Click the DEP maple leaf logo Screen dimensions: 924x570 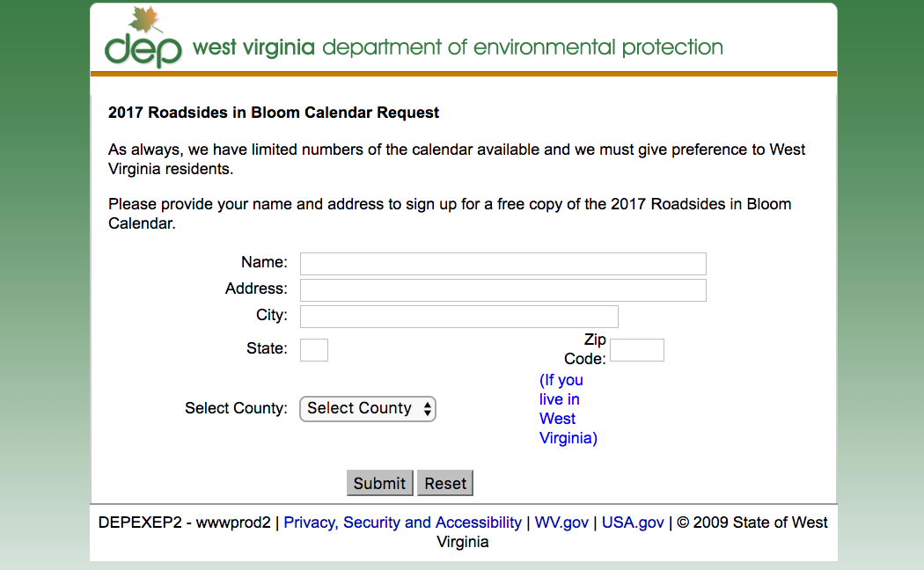point(143,37)
